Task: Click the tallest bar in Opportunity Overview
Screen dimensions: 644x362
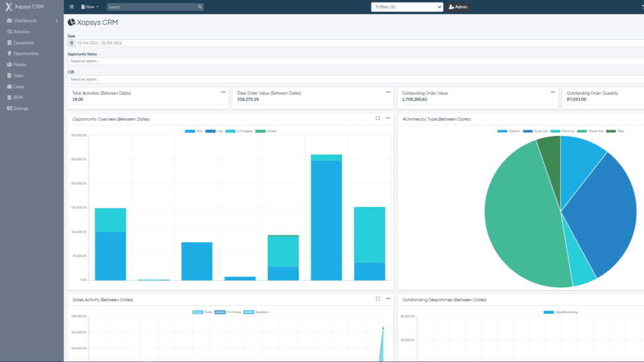Action: [x=326, y=217]
